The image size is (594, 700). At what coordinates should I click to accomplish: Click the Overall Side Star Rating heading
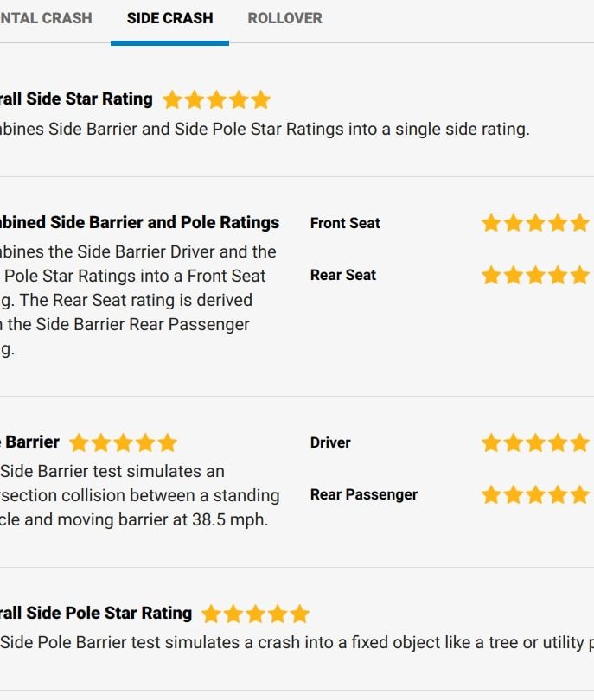76,99
